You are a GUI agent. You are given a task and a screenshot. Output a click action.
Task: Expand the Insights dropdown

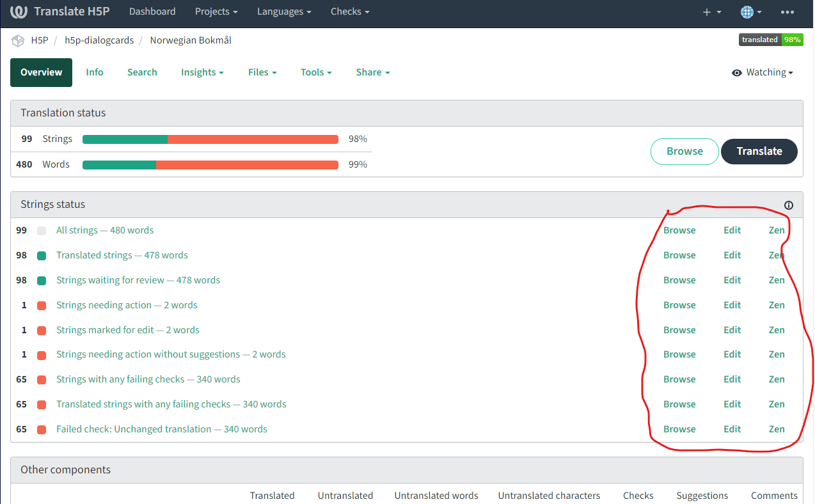[202, 72]
